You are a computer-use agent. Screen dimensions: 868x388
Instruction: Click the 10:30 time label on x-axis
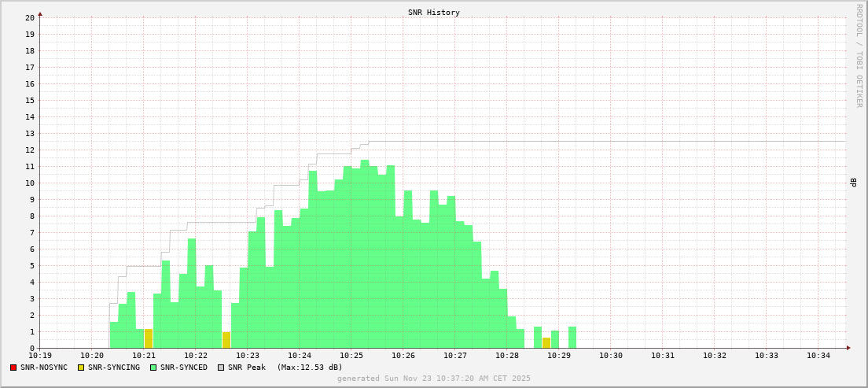click(611, 356)
